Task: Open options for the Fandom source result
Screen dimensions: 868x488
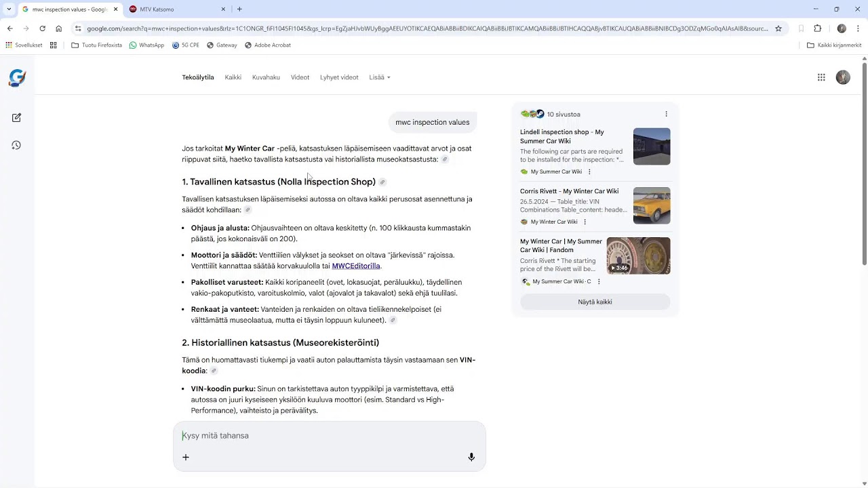Action: point(599,282)
